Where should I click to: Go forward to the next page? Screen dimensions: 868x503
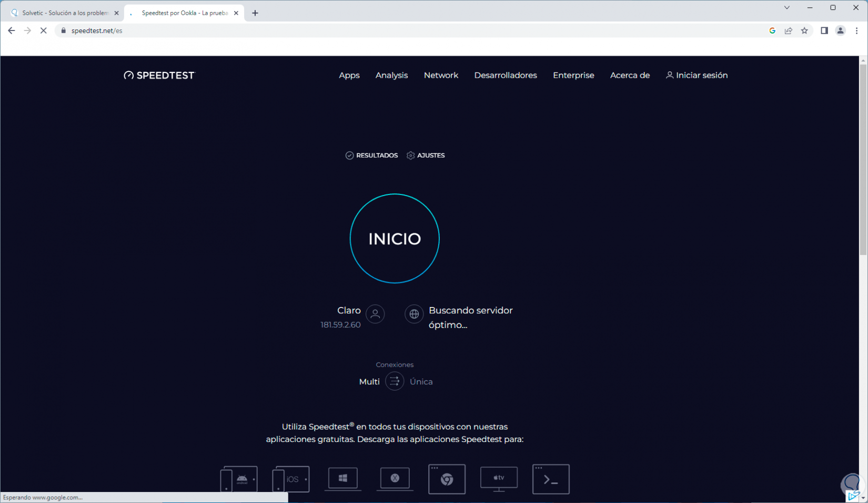(x=27, y=30)
